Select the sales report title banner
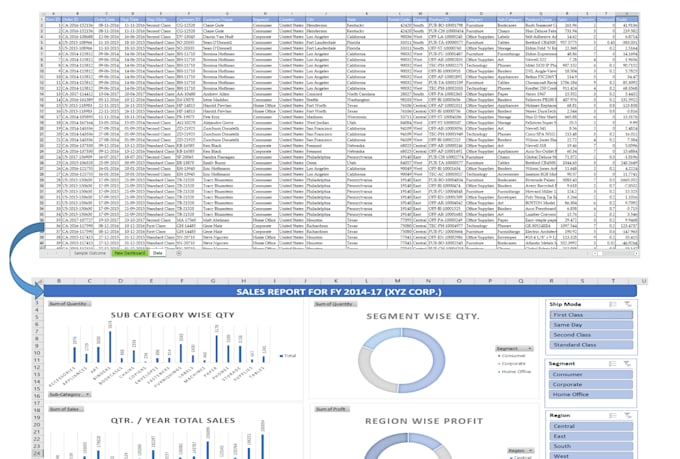Screen dimensions: 680x459 (x=340, y=292)
